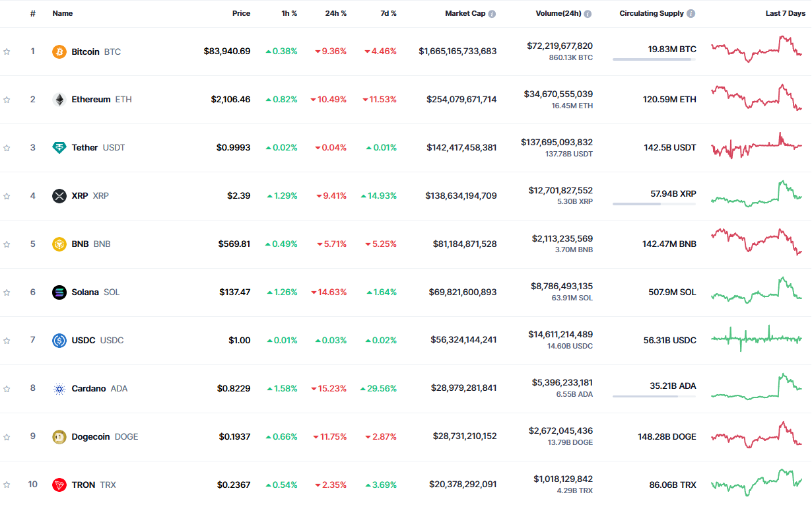
Task: Click the Solana logo icon
Action: coord(59,292)
